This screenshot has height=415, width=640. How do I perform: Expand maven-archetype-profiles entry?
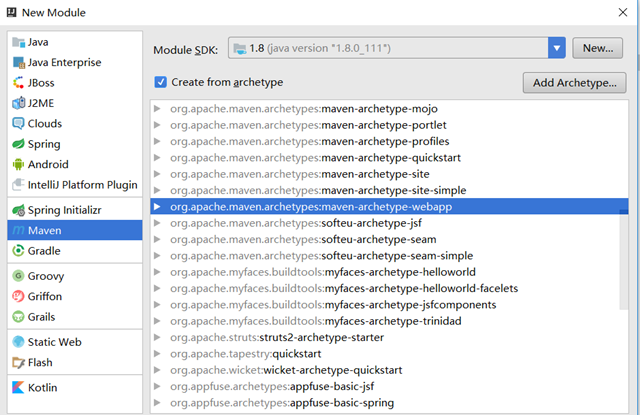tap(157, 142)
